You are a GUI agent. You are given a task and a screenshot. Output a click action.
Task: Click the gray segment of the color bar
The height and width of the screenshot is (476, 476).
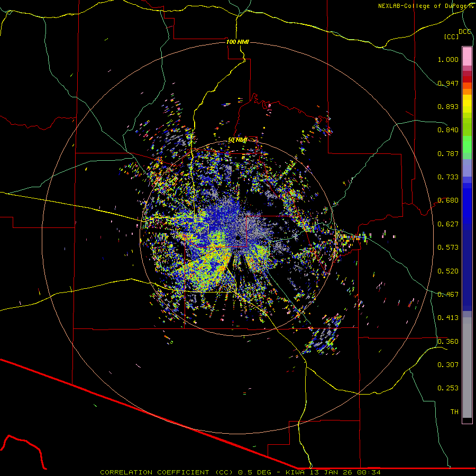[x=467, y=368]
